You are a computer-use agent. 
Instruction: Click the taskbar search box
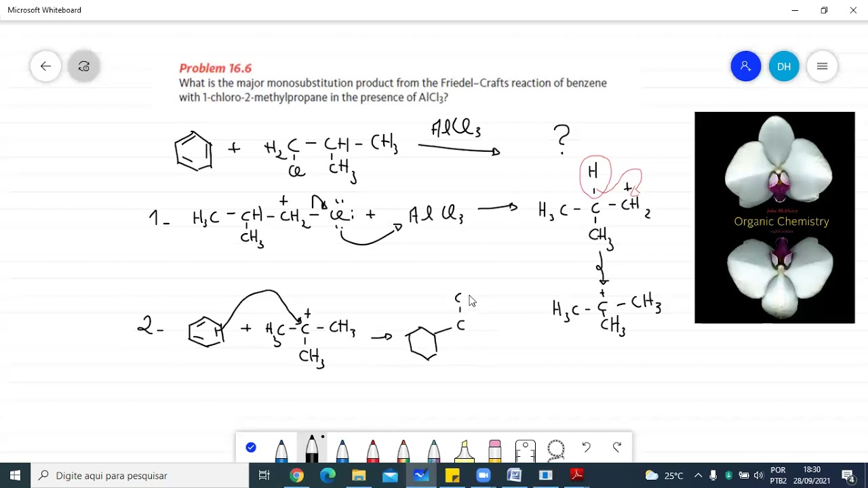pos(140,475)
